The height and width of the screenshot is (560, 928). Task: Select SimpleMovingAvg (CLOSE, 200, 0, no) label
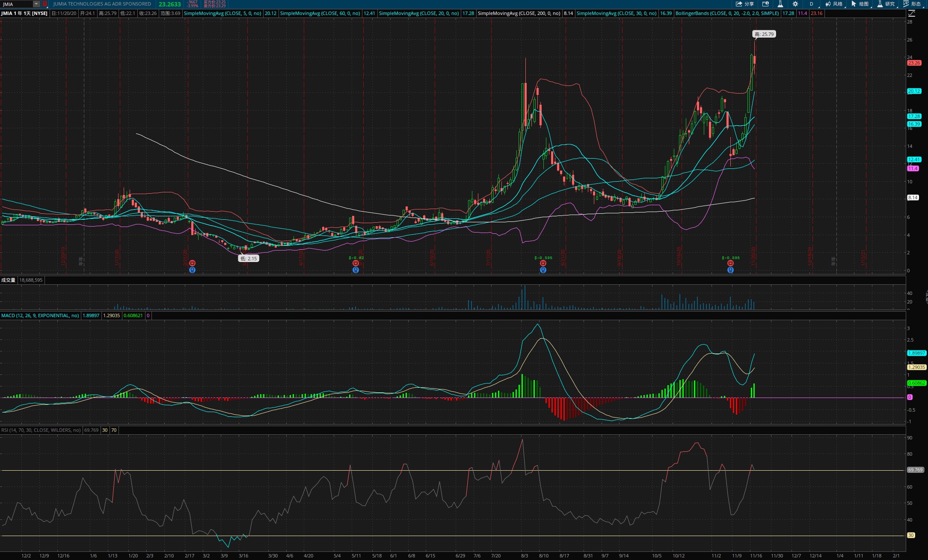pyautogui.click(x=519, y=13)
